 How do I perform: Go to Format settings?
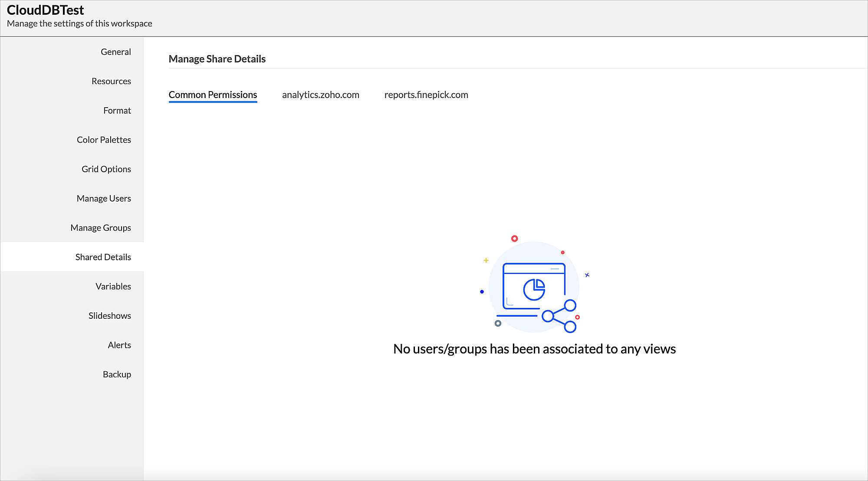117,111
